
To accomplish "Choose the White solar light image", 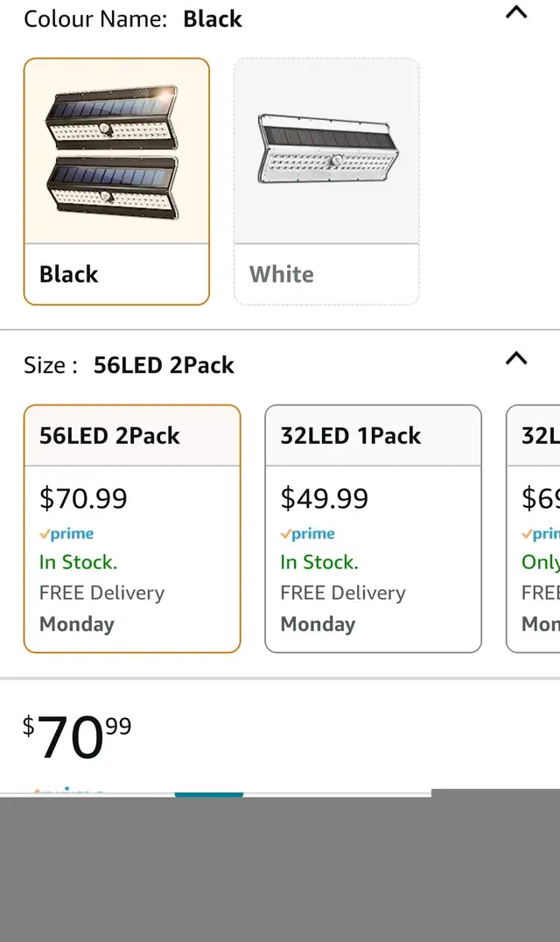I will [x=326, y=152].
